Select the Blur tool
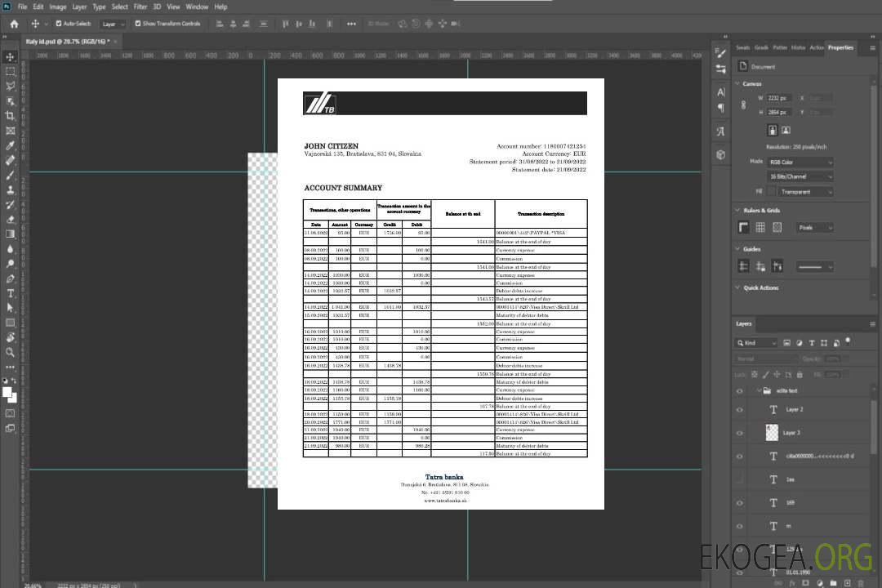The height and width of the screenshot is (588, 882). [10, 249]
